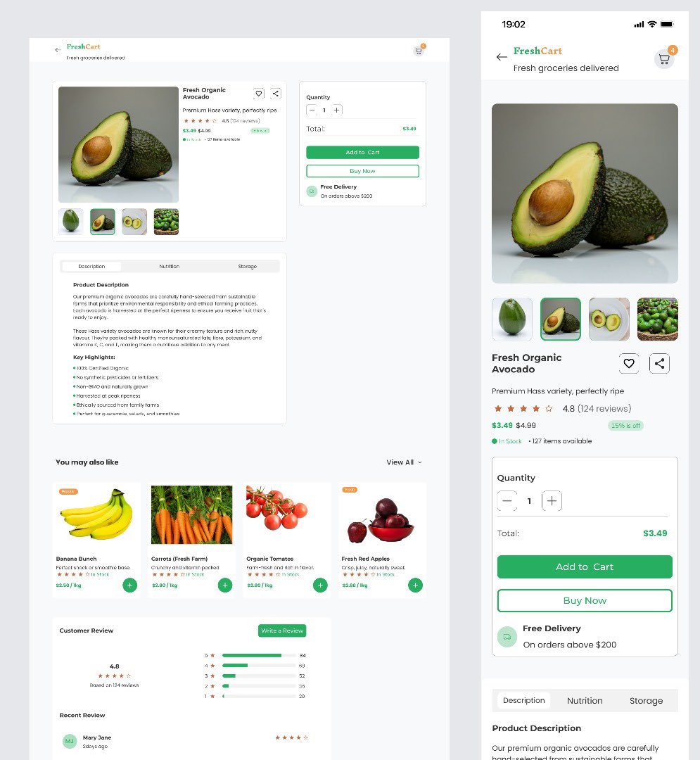700x760 pixels.
Task: Click the desktop back arrow beside FreshCart
Action: coord(58,50)
